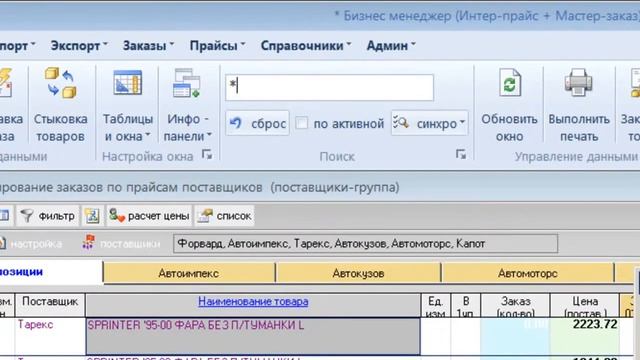640x360 pixels.
Task: Click the list icon on список
Action: pyautogui.click(x=205, y=216)
